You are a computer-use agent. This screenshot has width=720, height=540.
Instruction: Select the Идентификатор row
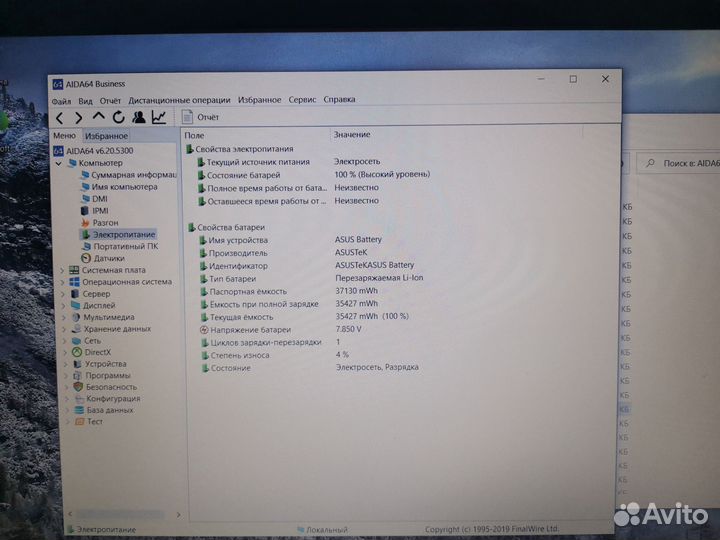[314, 265]
